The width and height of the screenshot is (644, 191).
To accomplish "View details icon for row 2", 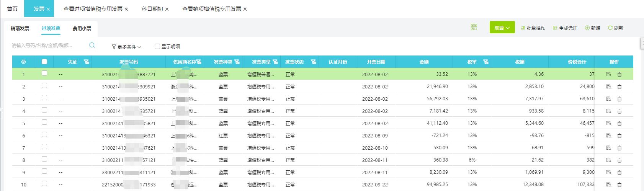I will coord(609,87).
